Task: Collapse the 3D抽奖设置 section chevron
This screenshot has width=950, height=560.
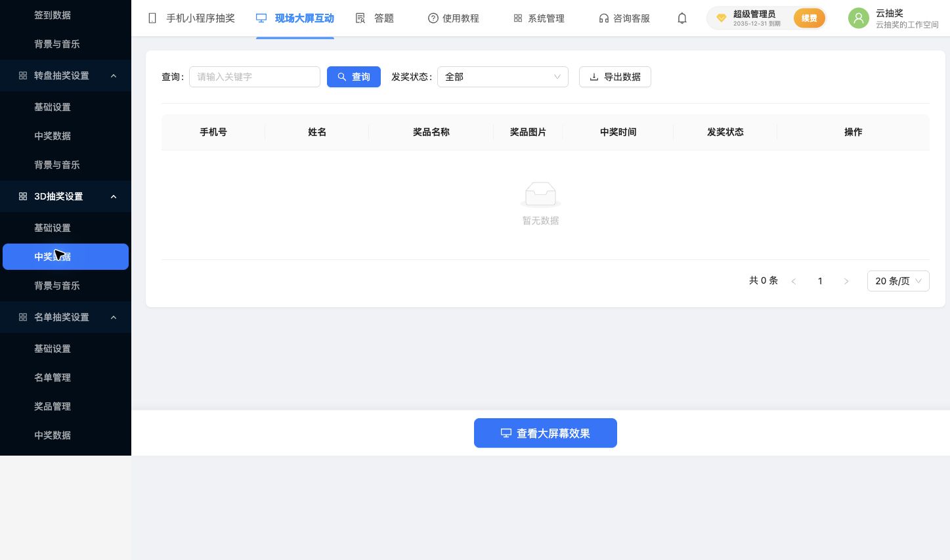Action: pyautogui.click(x=114, y=196)
